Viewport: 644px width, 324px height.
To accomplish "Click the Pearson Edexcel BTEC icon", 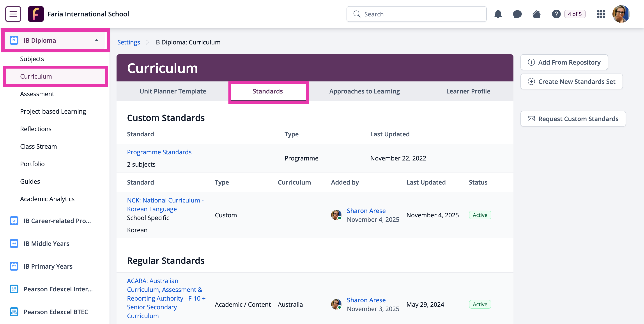I will tap(14, 312).
